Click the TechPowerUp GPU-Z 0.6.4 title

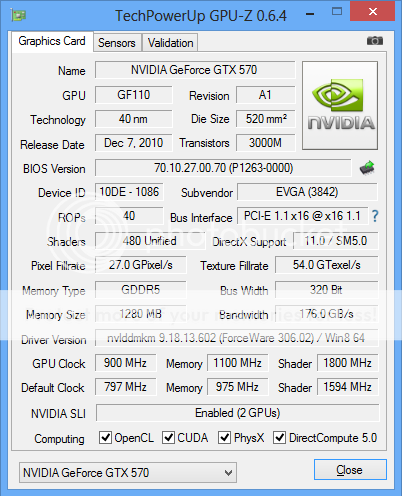(x=201, y=16)
